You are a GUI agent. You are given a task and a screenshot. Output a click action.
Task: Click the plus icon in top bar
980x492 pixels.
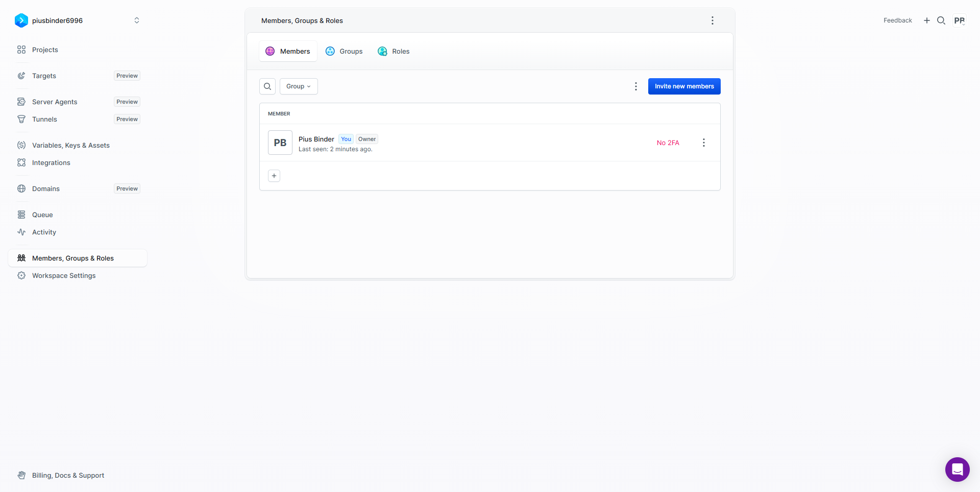pyautogui.click(x=927, y=20)
